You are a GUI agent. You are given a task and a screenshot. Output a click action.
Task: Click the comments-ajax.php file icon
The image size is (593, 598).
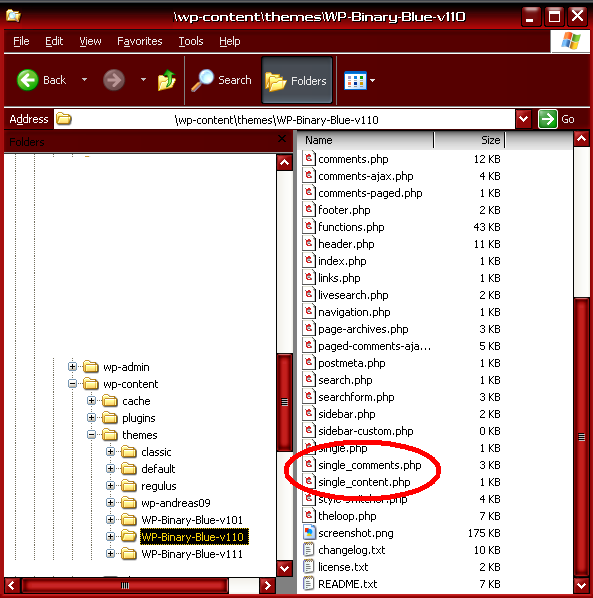click(x=309, y=175)
